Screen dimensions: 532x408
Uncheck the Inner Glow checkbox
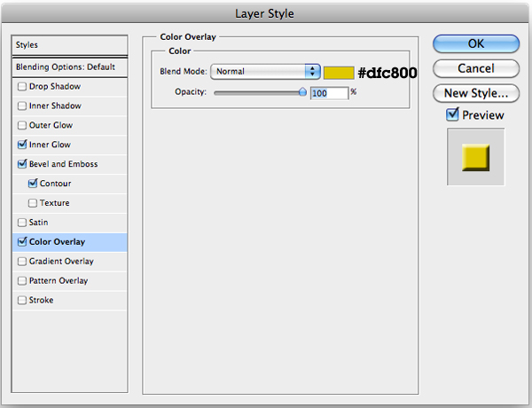(22, 145)
